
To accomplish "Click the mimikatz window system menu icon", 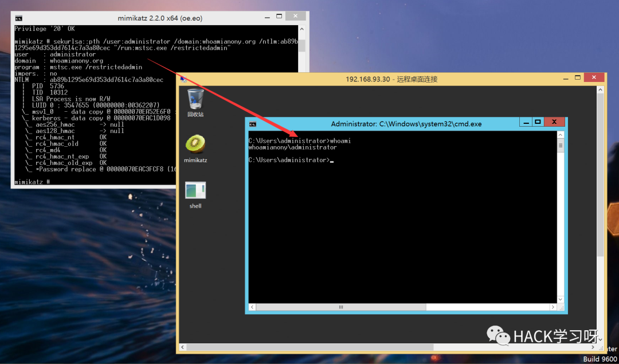I will 18,18.
